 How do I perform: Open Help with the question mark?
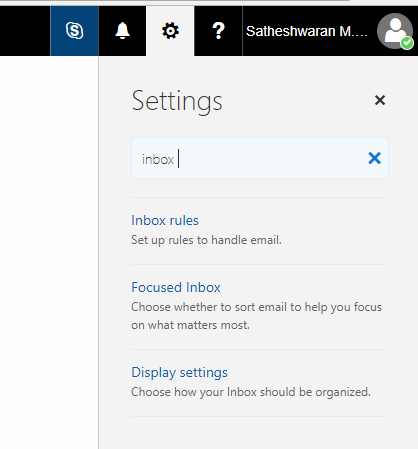tap(218, 31)
